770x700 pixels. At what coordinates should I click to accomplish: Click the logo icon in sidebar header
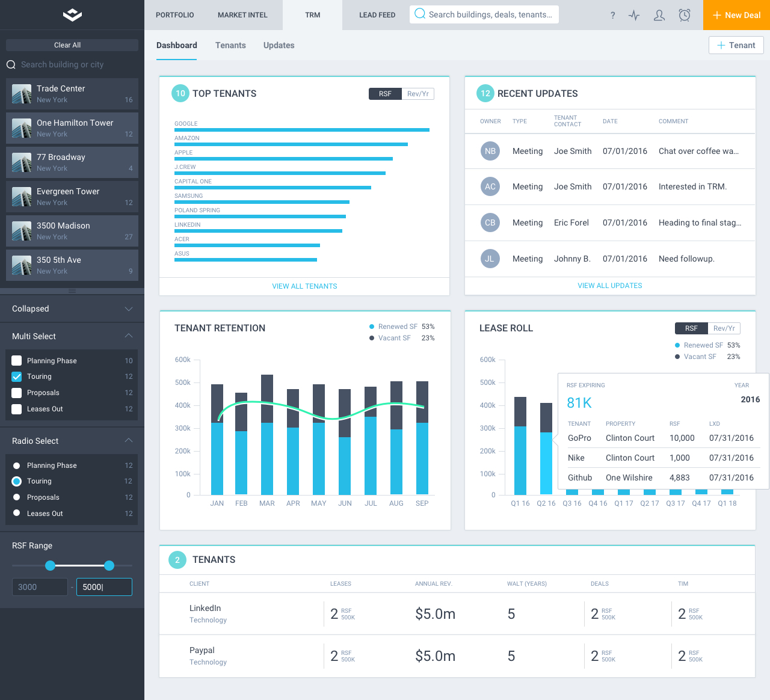[x=72, y=15]
